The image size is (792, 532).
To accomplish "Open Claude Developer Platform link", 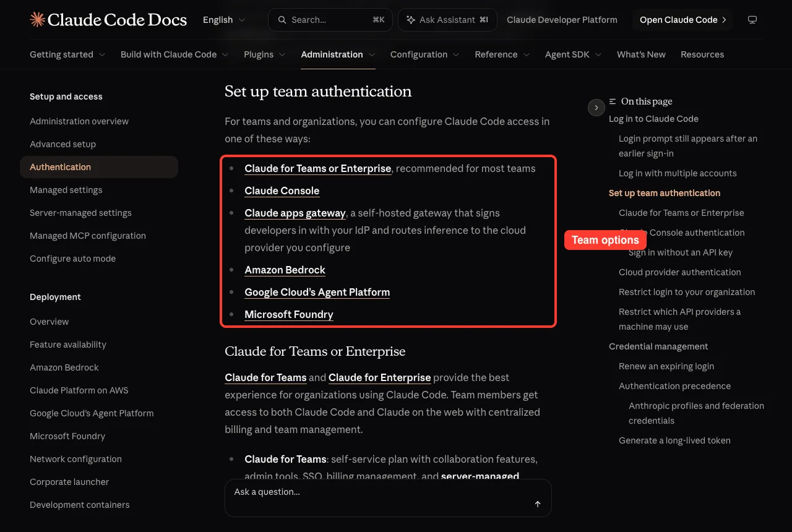I will [562, 20].
